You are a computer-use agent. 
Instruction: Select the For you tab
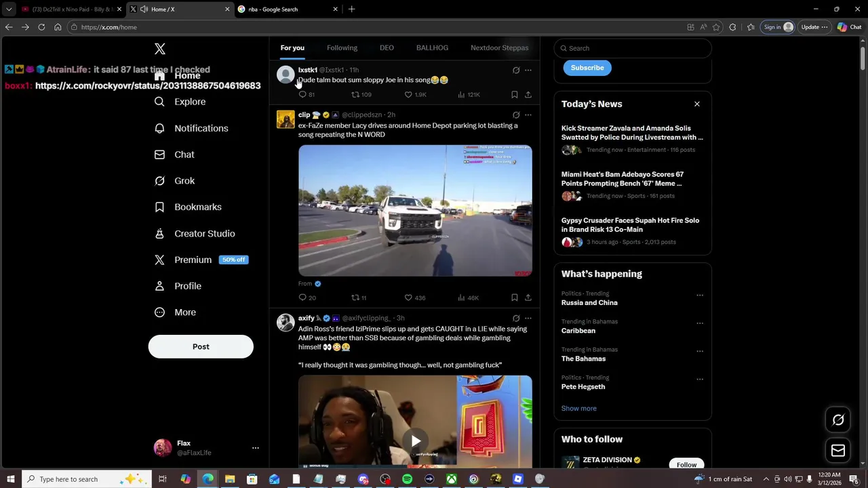pos(292,48)
